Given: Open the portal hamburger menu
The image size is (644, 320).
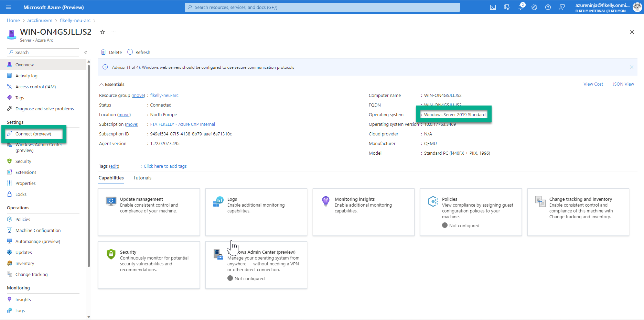Looking at the screenshot, I should coord(9,7).
